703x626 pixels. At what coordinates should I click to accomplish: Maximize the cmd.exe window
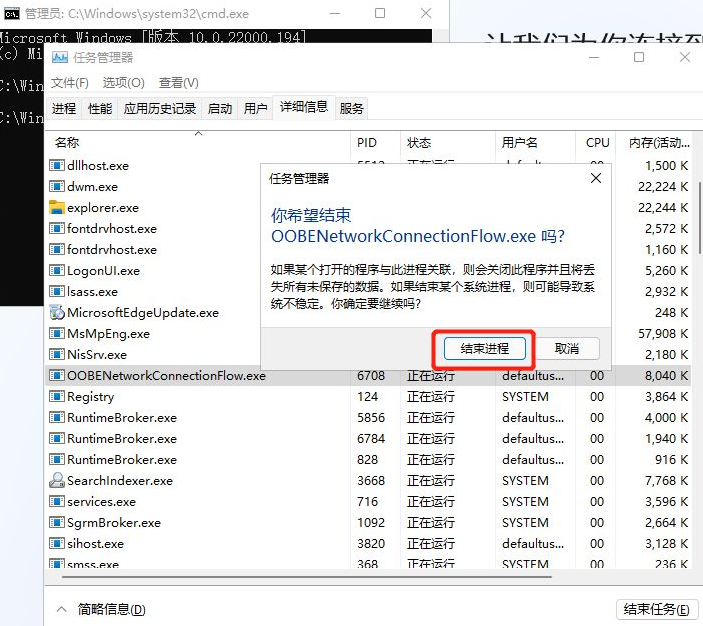pos(380,13)
